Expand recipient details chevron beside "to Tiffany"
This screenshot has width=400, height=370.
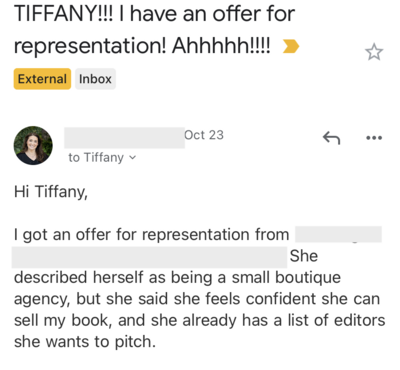pyautogui.click(x=133, y=158)
